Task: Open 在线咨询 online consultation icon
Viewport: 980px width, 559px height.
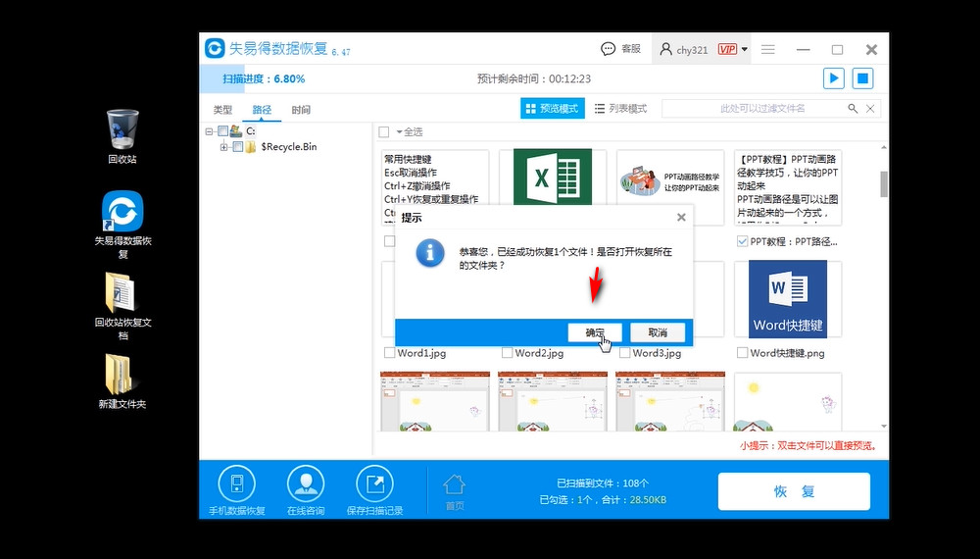Action: (x=306, y=483)
